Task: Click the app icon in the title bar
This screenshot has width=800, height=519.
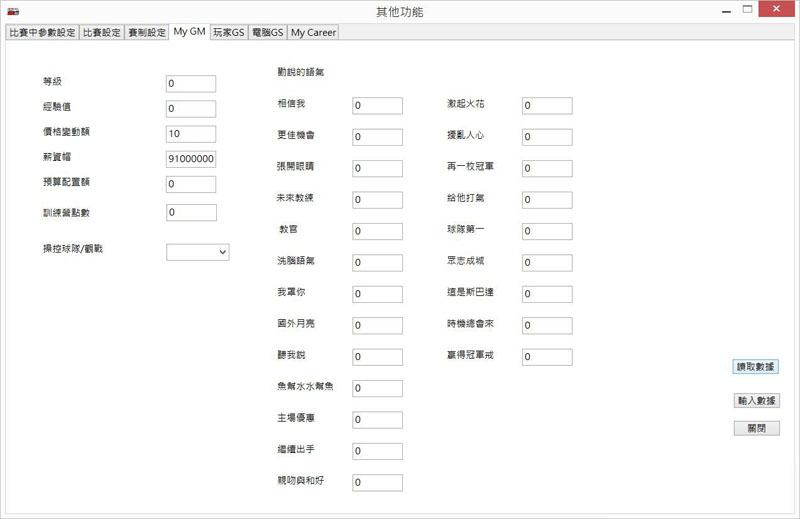Action: pyautogui.click(x=13, y=11)
